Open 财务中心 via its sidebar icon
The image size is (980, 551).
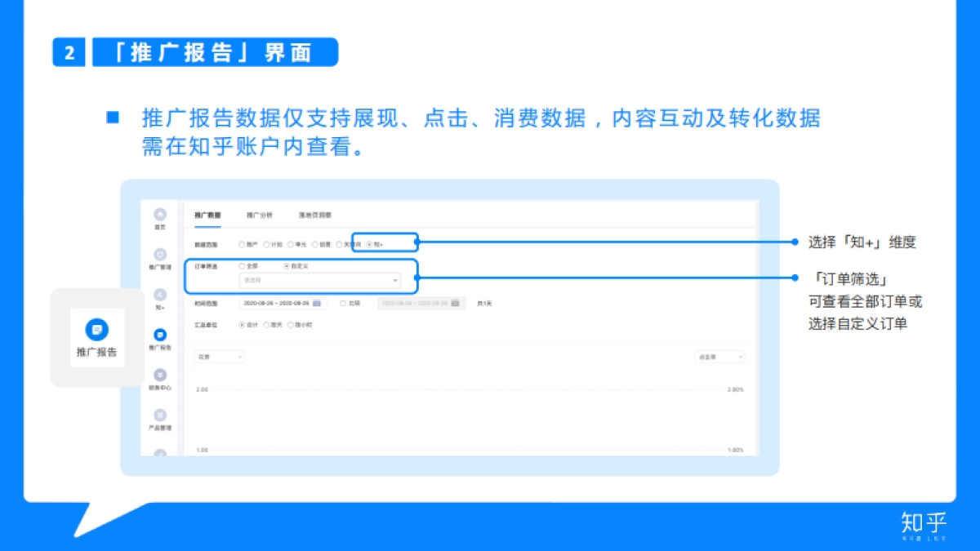[160, 374]
